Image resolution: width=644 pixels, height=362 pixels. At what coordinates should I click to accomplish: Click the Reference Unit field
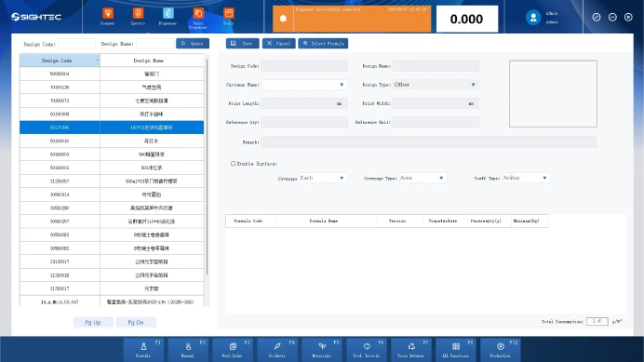click(x=436, y=122)
